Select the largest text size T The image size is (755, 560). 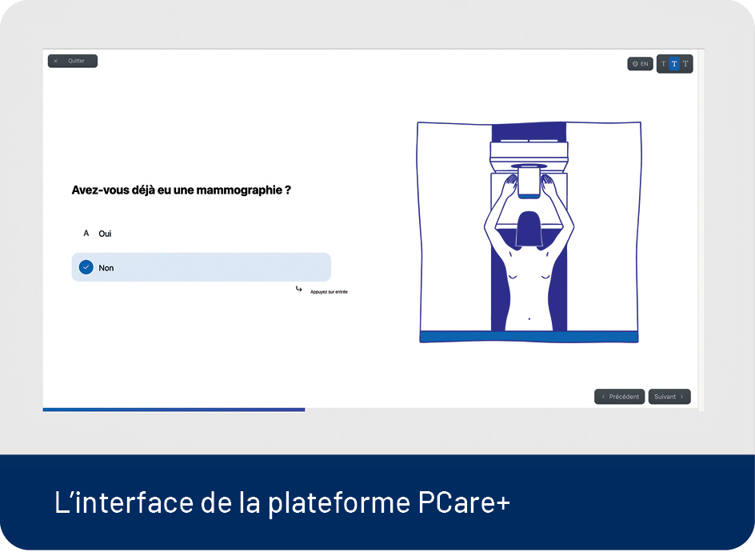[685, 64]
